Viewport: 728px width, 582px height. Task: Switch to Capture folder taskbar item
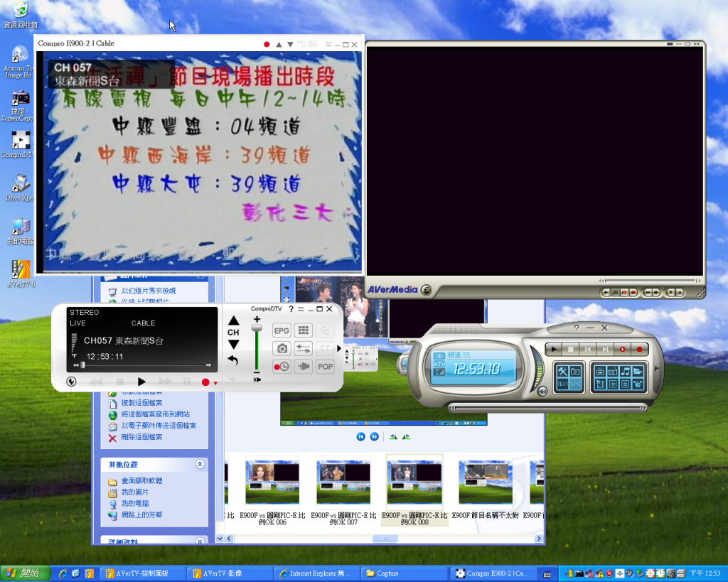[404, 573]
